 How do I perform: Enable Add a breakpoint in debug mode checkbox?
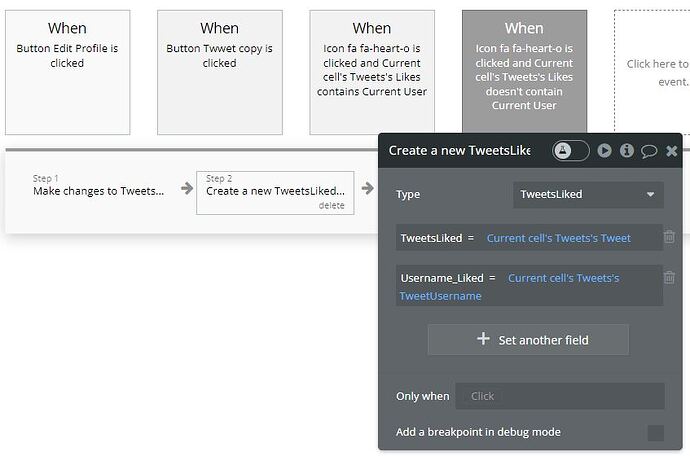[656, 433]
